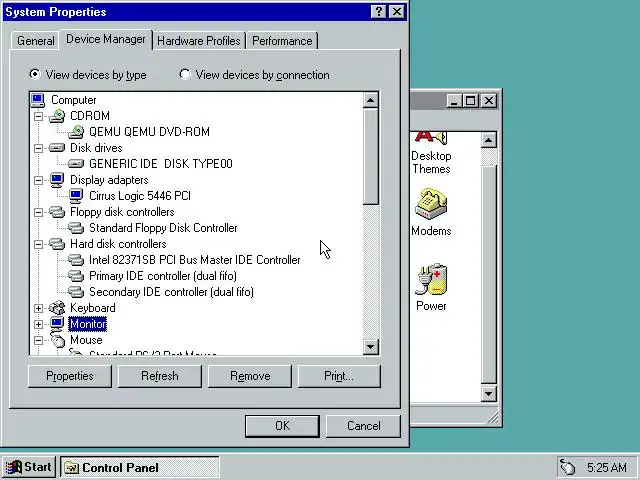The image size is (640, 480).
Task: Open Desktop Themes in Control Panel window
Action: tap(431, 152)
